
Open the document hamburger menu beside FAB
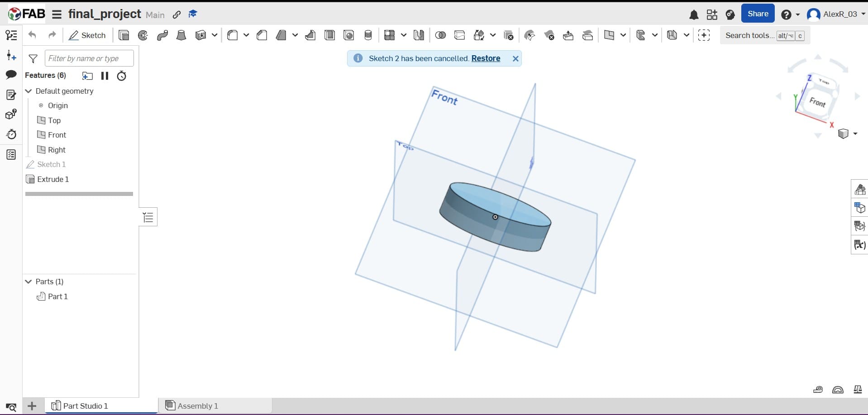[x=56, y=14]
